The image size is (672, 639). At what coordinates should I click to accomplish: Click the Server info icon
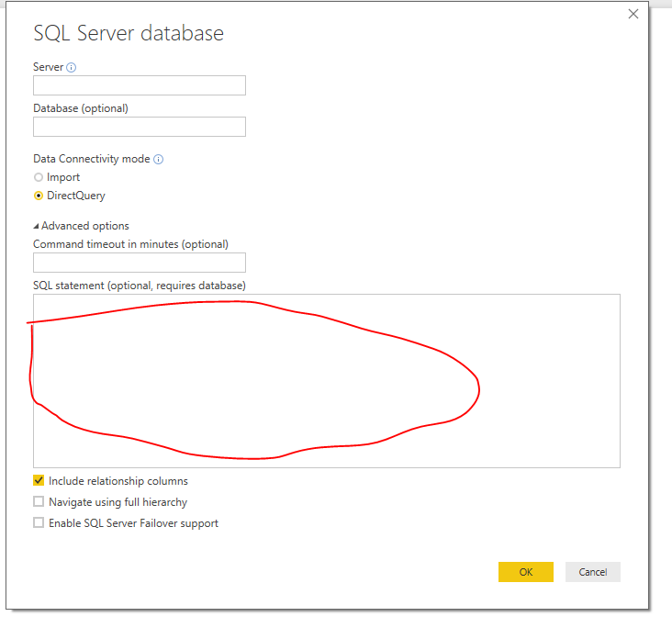71,68
